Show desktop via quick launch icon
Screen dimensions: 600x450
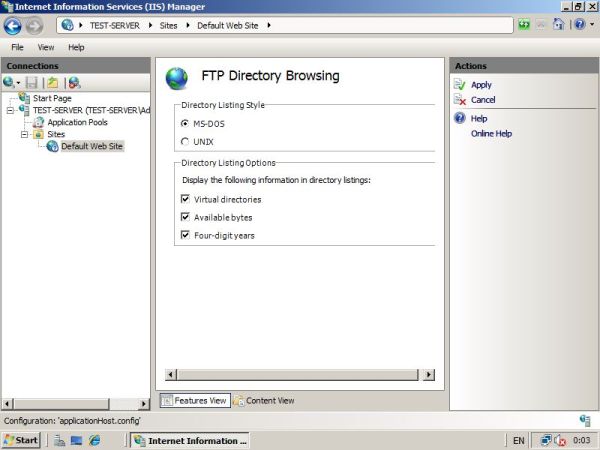76,440
